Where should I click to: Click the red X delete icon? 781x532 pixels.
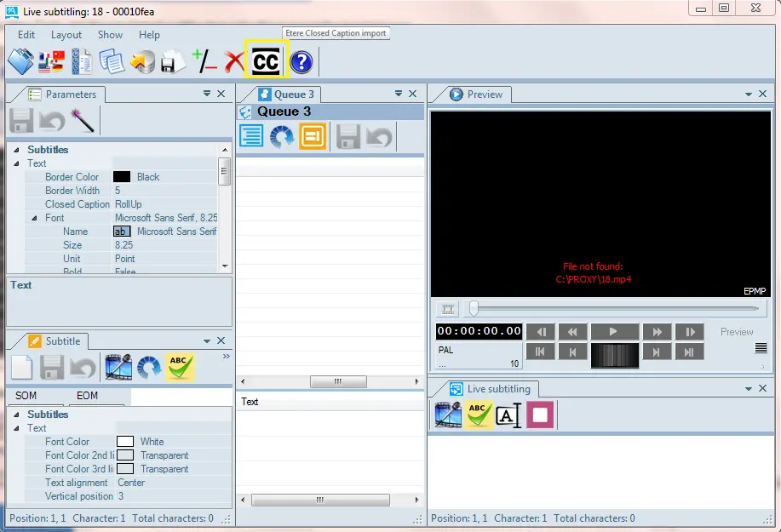tap(233, 62)
